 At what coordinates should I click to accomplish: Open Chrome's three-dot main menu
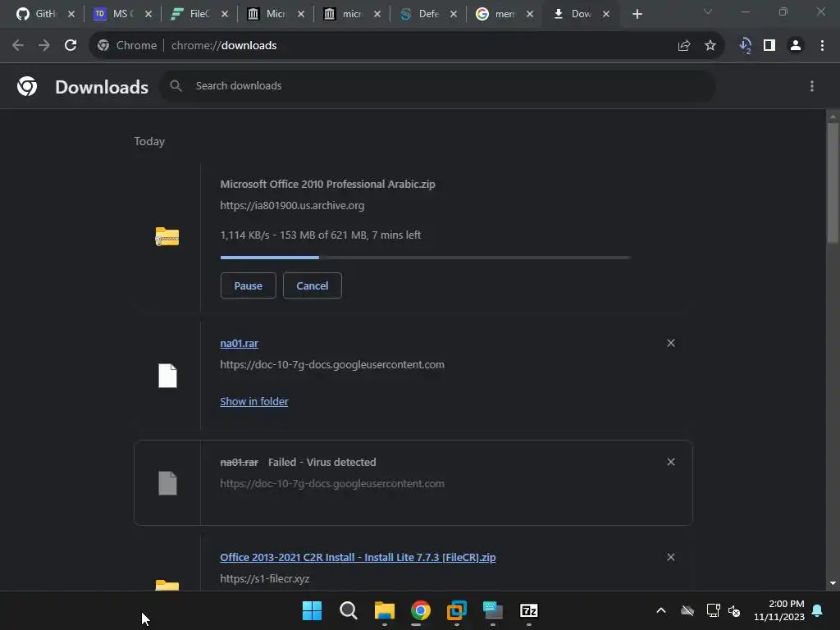pos(822,46)
